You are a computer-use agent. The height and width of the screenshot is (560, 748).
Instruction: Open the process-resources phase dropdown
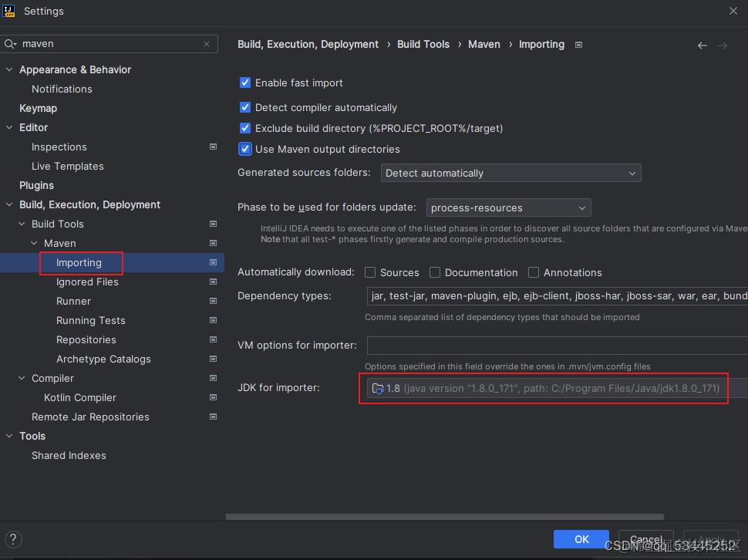coord(508,208)
